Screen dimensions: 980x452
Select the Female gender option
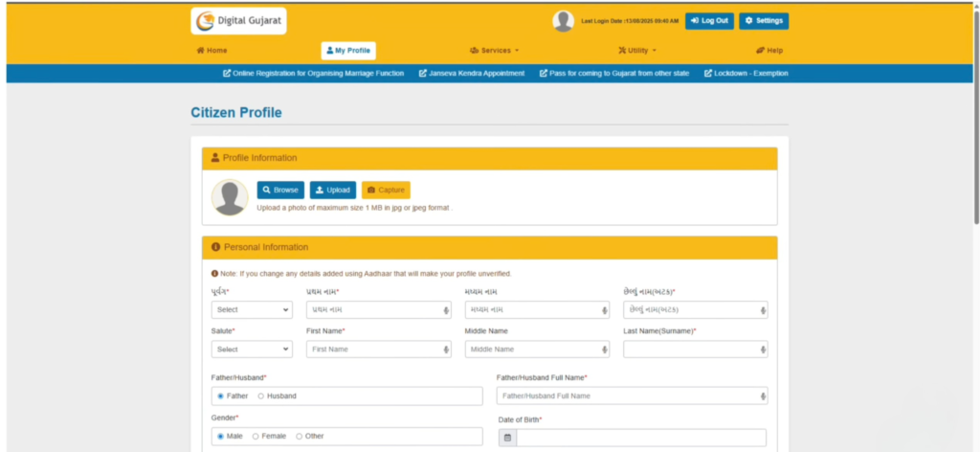tap(256, 436)
